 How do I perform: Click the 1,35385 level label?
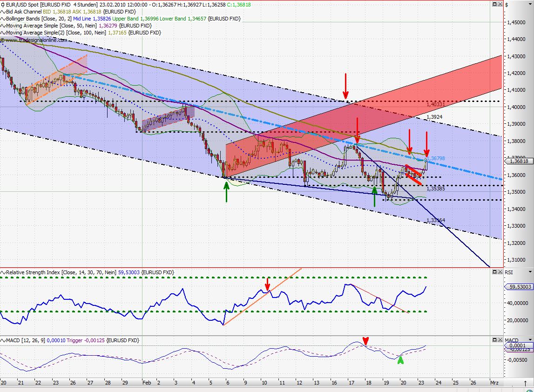[436, 189]
